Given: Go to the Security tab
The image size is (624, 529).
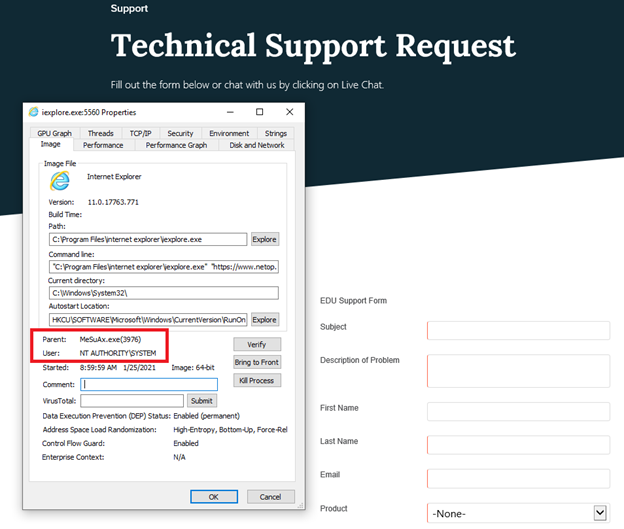Looking at the screenshot, I should pyautogui.click(x=180, y=133).
